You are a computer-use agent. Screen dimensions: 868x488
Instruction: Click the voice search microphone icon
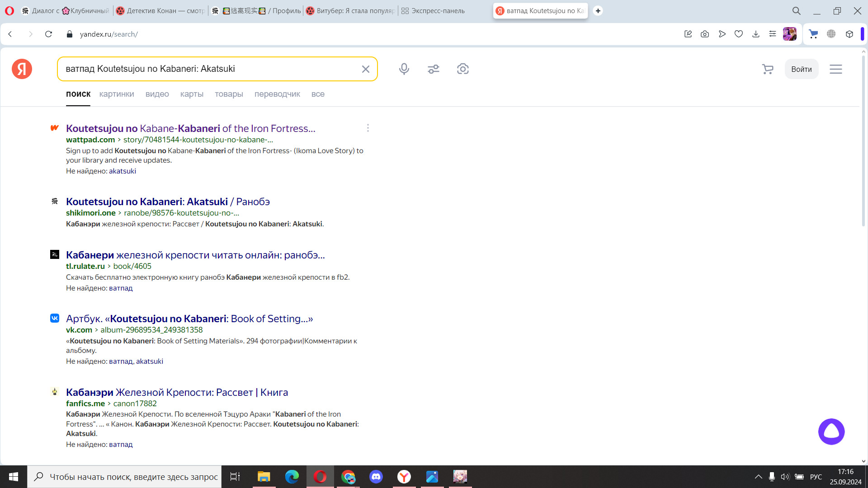coord(404,69)
